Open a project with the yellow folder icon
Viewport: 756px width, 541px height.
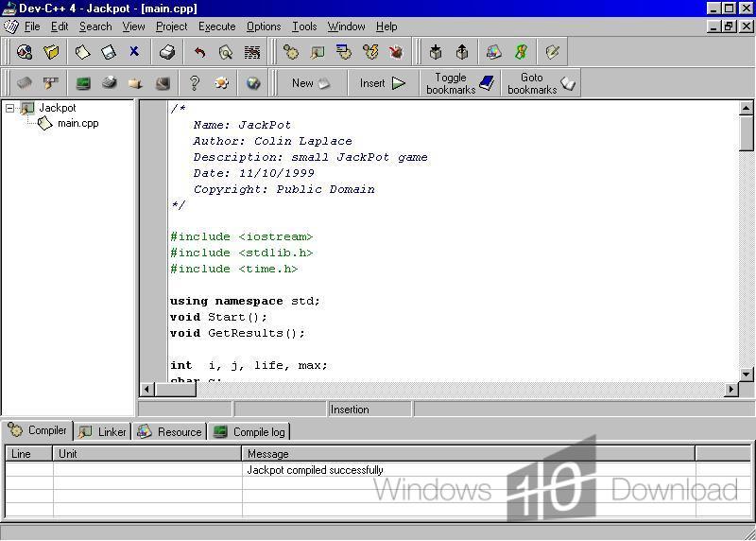pyautogui.click(x=51, y=52)
